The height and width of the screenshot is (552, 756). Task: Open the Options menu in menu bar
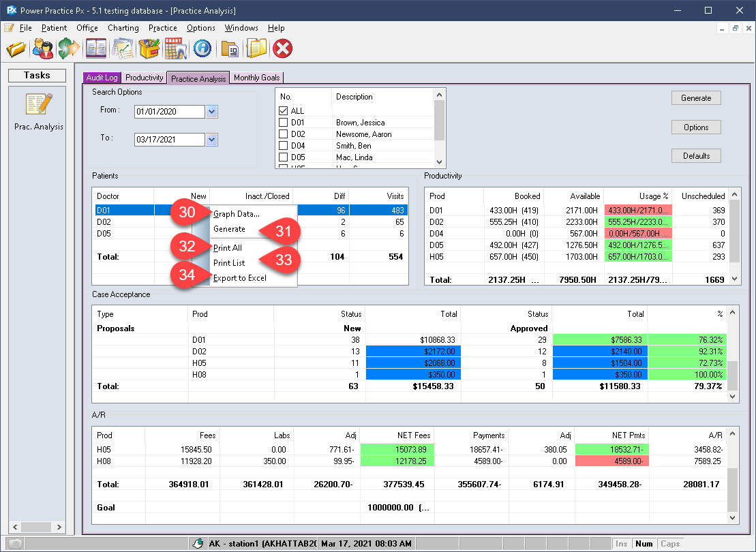tap(201, 28)
